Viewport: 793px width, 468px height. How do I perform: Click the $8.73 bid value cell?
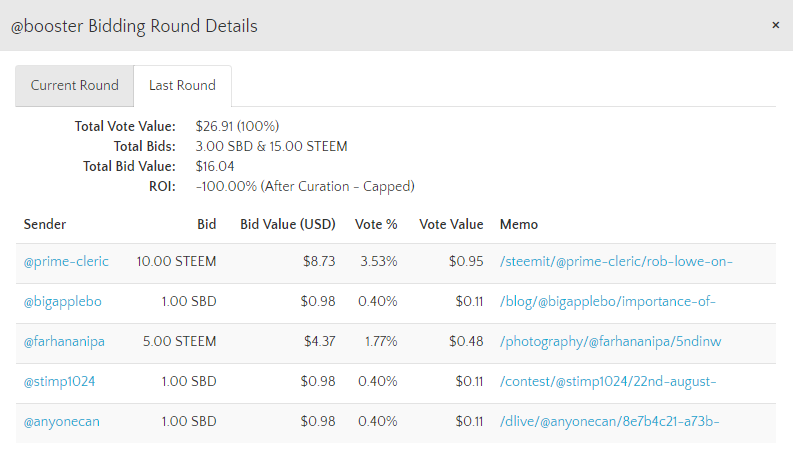319,262
